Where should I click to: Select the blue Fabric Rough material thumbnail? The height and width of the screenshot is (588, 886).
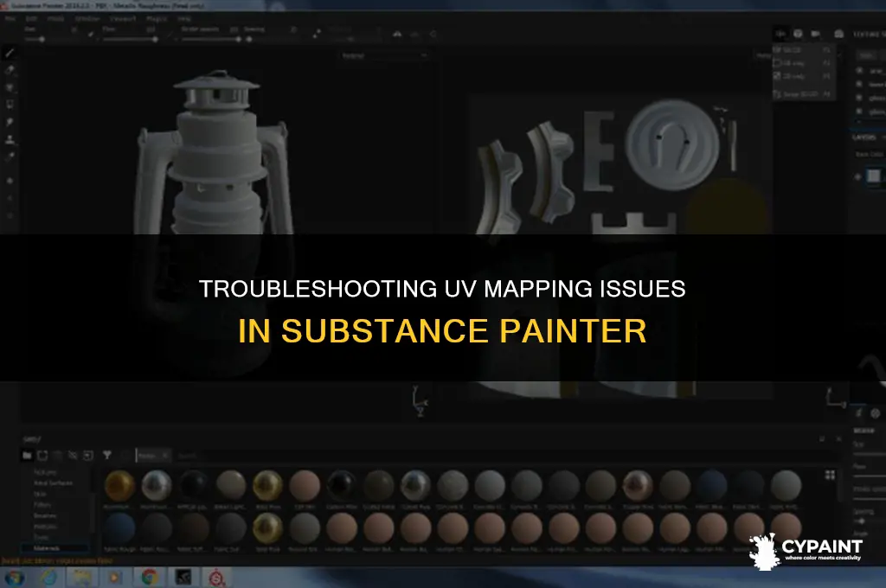click(x=119, y=528)
